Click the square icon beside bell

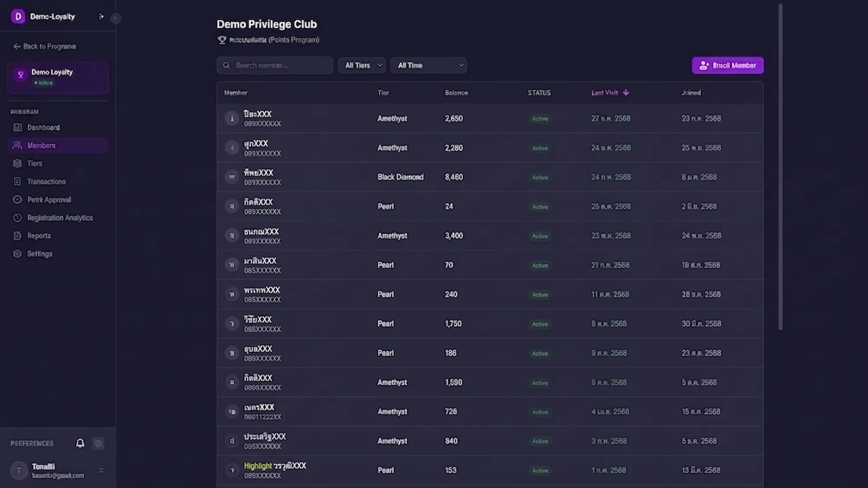98,443
